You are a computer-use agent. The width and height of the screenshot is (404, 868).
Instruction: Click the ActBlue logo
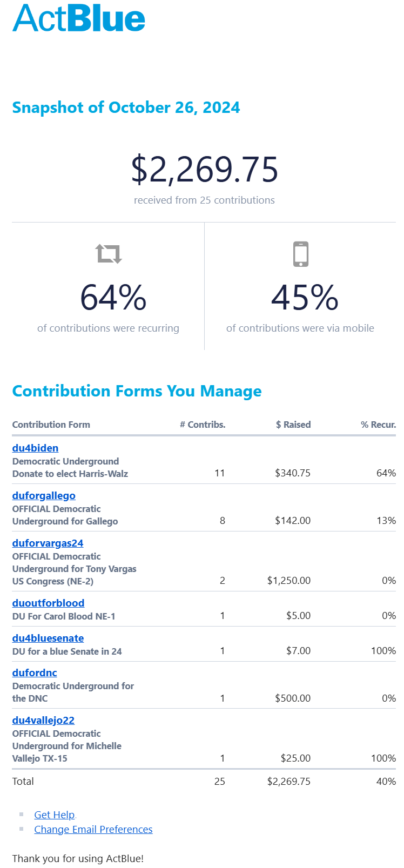(79, 18)
